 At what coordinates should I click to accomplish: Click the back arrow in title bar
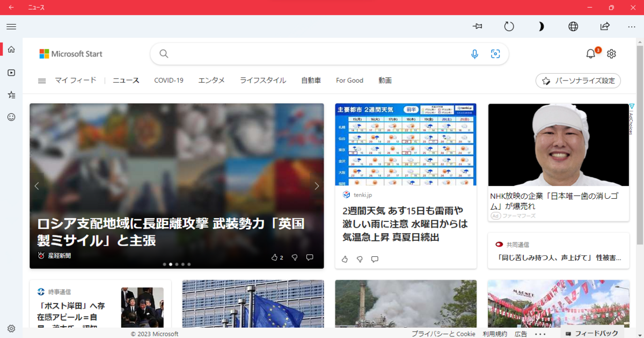[11, 8]
